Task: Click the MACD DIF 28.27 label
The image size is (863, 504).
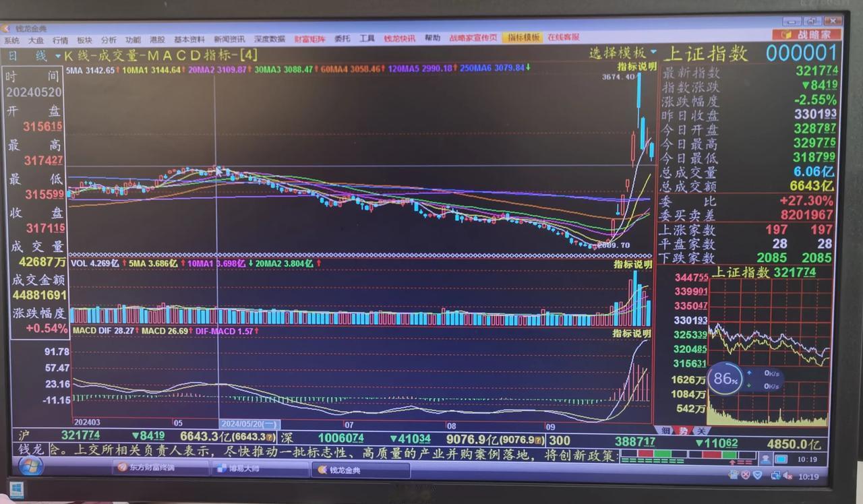Action: [105, 331]
